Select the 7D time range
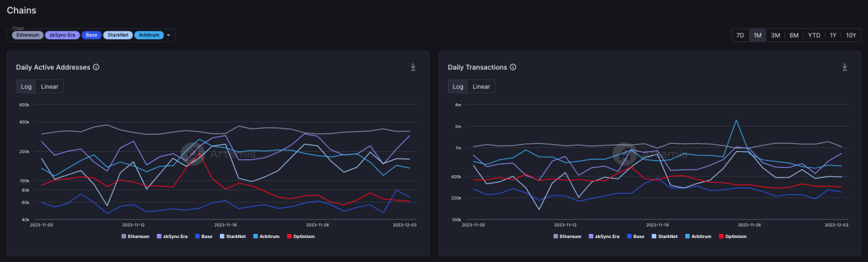This screenshot has width=868, height=262. point(740,35)
